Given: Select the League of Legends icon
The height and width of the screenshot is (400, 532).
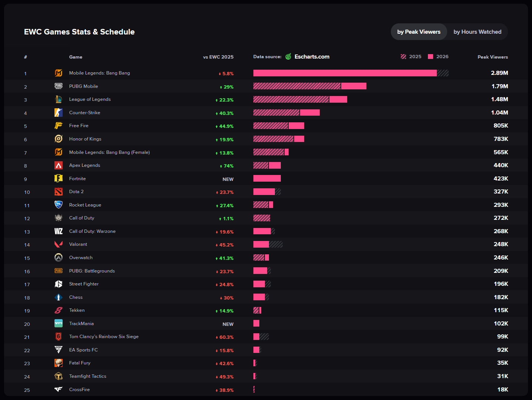Looking at the screenshot, I should tap(59, 99).
